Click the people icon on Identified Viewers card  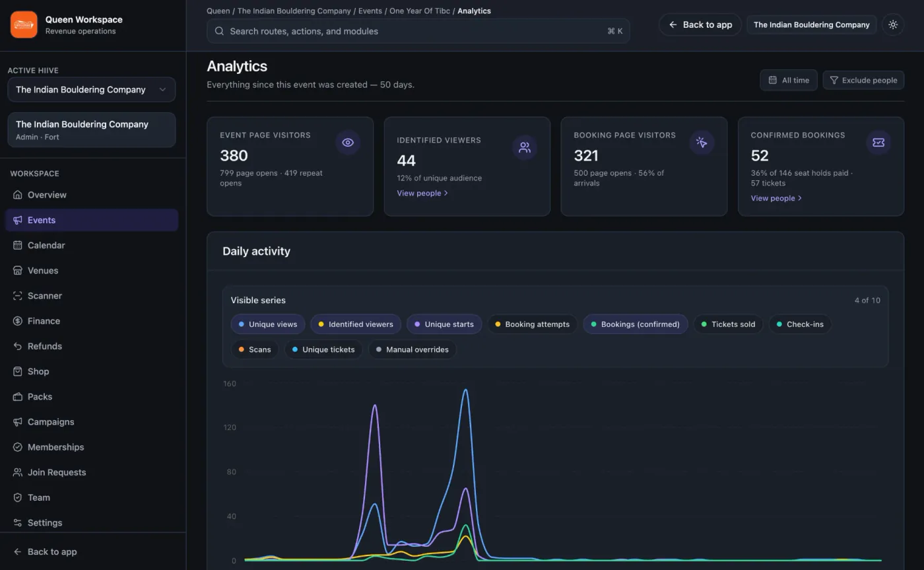pyautogui.click(x=525, y=147)
